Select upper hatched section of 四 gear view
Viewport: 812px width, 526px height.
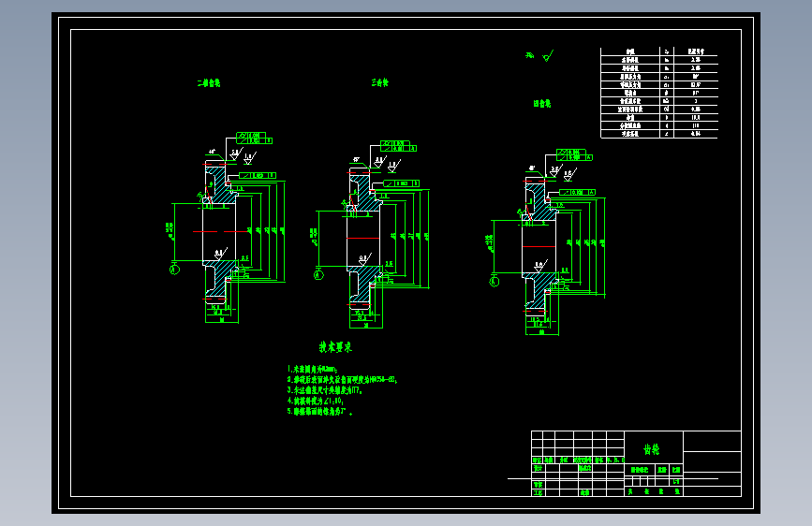coord(540,201)
